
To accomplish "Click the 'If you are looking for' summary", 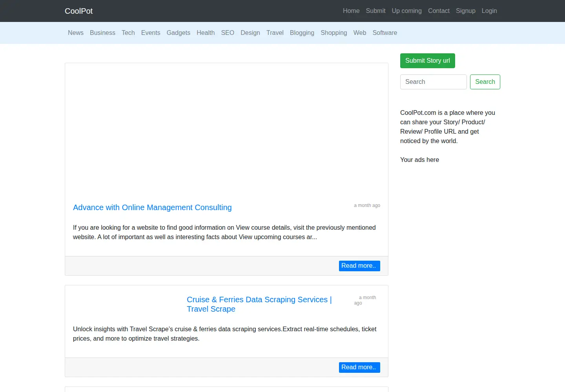I will coord(224,232).
